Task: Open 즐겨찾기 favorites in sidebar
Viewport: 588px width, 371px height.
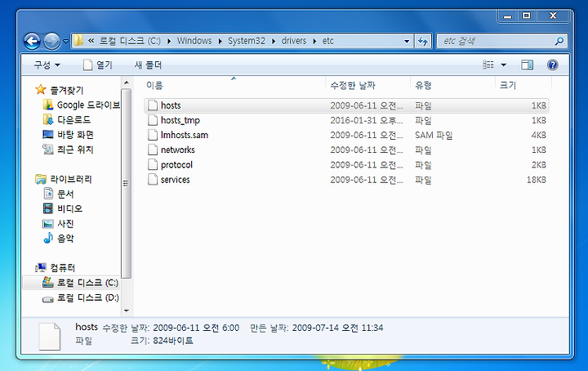Action: click(66, 90)
